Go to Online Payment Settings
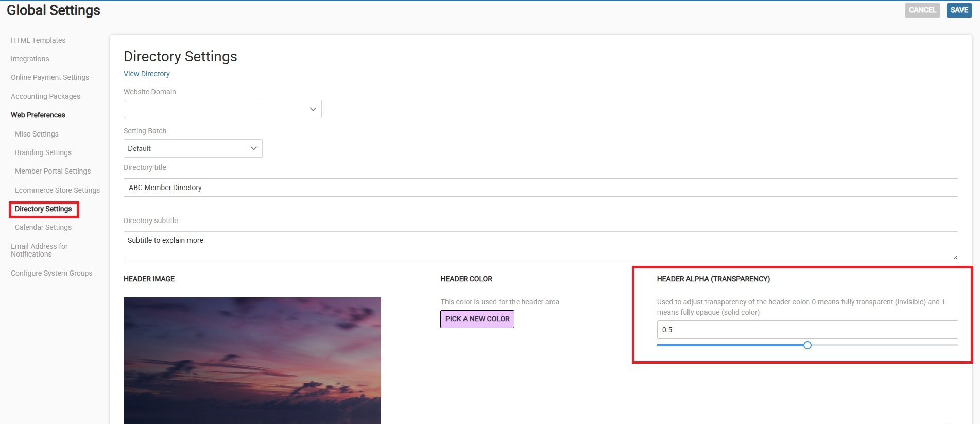The image size is (980, 424). coord(50,77)
